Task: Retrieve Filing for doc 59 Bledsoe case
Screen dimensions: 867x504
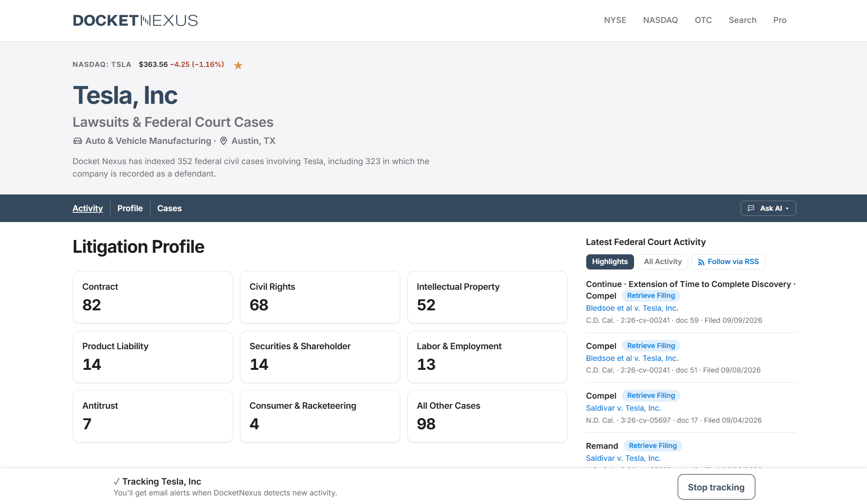Action: (x=651, y=296)
